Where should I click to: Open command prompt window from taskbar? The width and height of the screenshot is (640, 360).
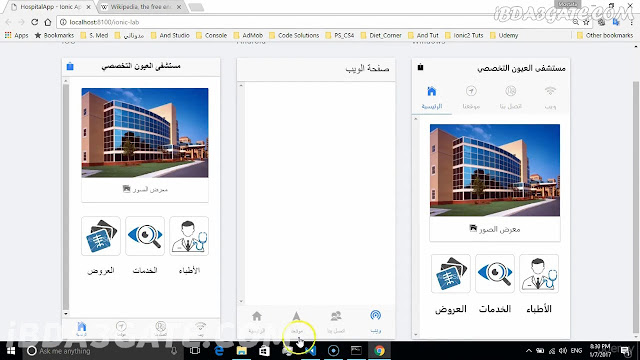(x=356, y=351)
